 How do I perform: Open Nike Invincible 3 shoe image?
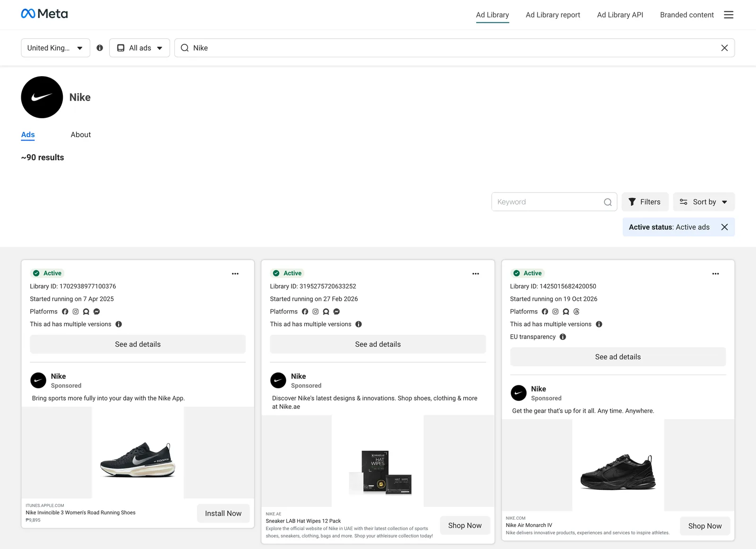[137, 453]
